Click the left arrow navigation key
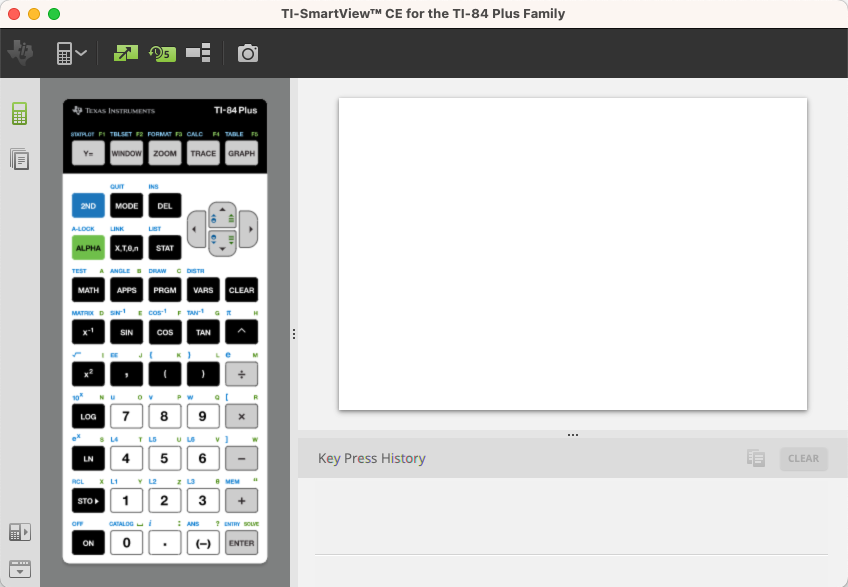This screenshot has width=848, height=587. coord(196,229)
